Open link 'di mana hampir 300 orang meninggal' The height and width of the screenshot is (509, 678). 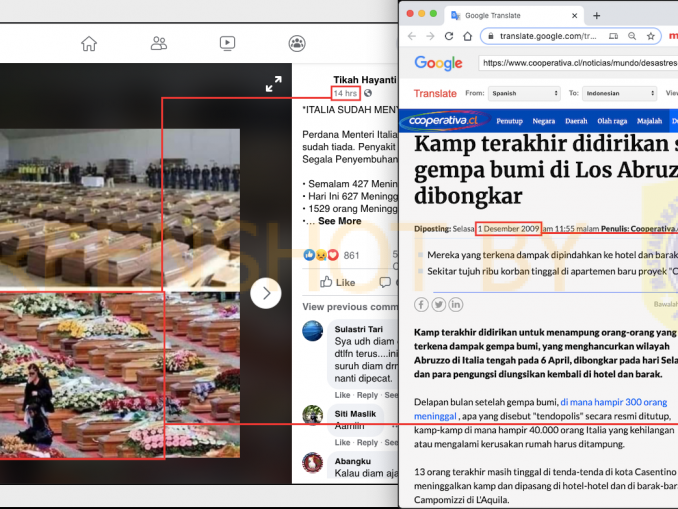[x=540, y=409]
